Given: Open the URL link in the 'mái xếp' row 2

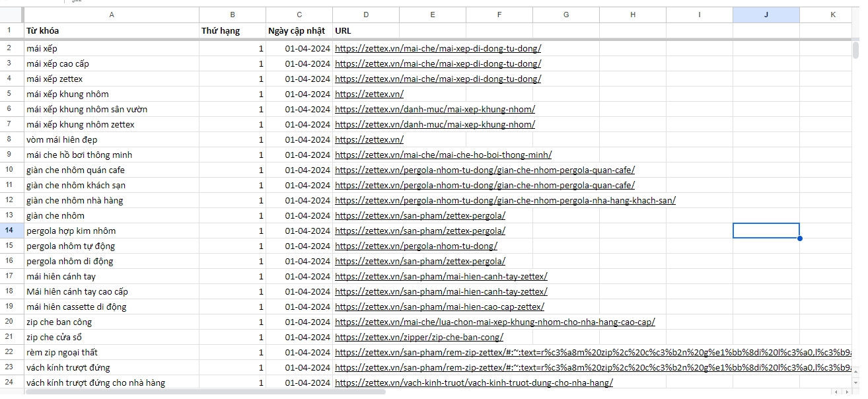Looking at the screenshot, I should (x=438, y=48).
